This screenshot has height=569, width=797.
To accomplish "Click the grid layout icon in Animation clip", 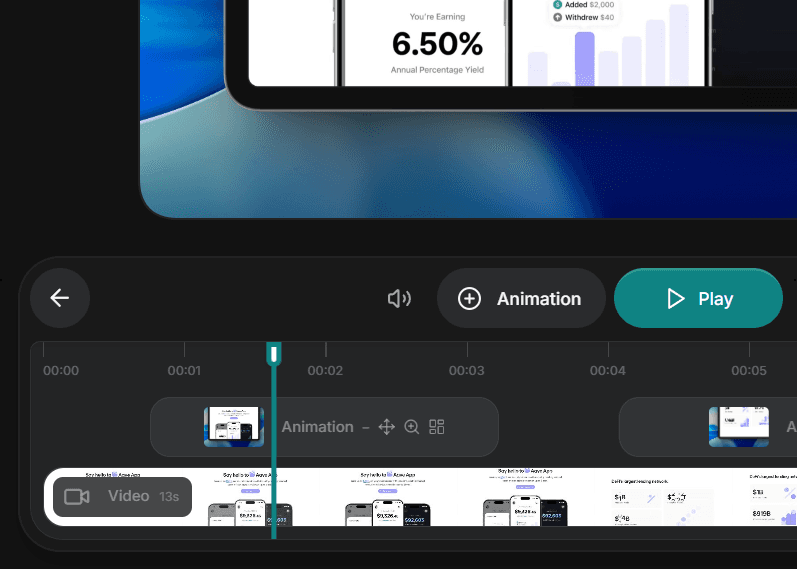I will pyautogui.click(x=437, y=427).
